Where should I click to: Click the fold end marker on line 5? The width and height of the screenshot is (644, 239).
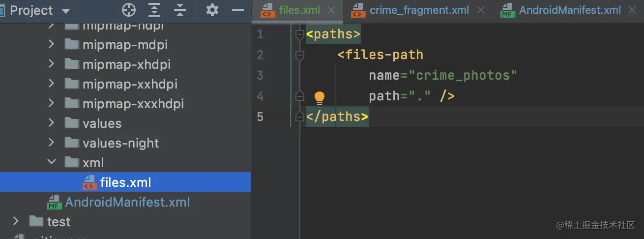[299, 117]
